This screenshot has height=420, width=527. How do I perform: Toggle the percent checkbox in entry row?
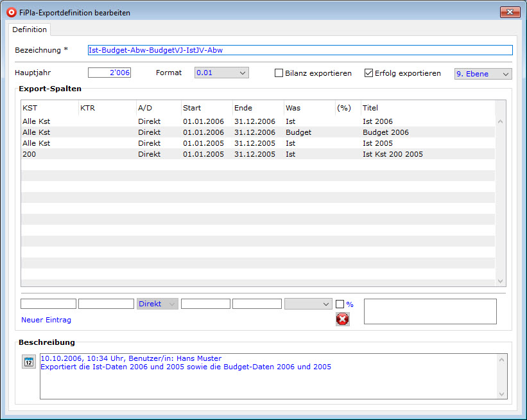(x=340, y=304)
